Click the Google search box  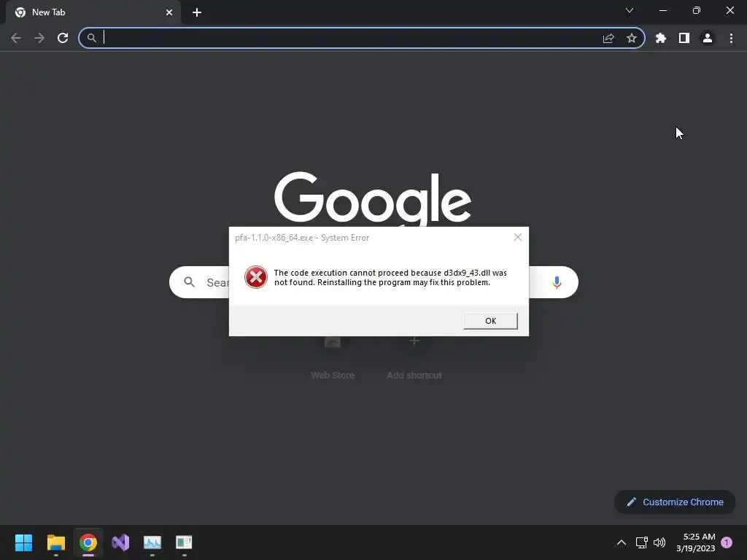pyautogui.click(x=373, y=282)
